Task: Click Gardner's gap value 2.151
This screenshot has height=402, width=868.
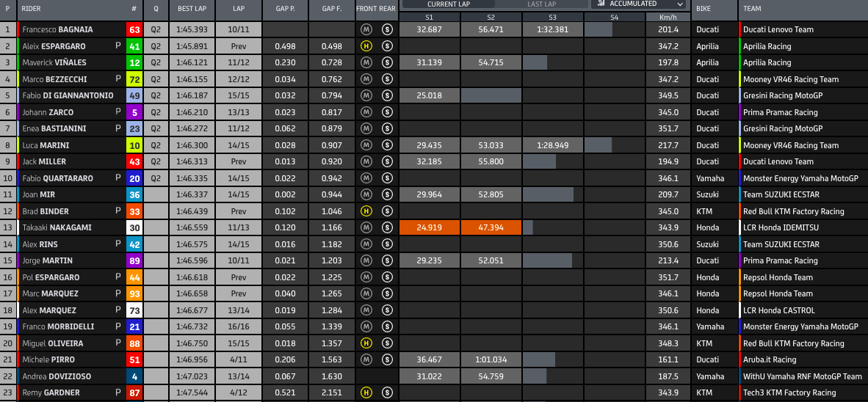Action: coord(332,392)
